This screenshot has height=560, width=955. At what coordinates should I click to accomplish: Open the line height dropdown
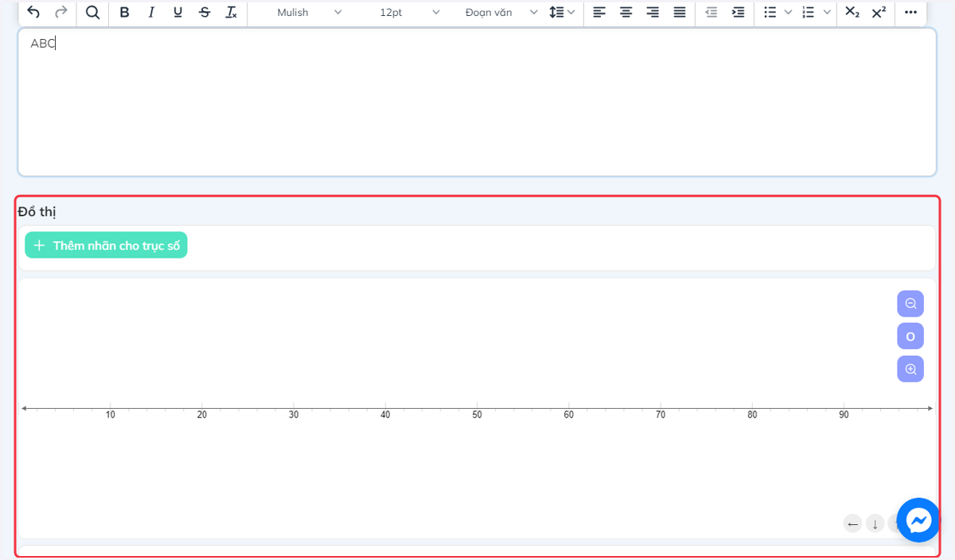pyautogui.click(x=562, y=12)
